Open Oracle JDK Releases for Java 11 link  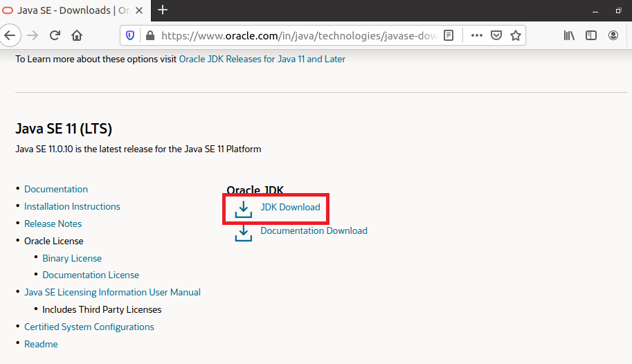(262, 60)
